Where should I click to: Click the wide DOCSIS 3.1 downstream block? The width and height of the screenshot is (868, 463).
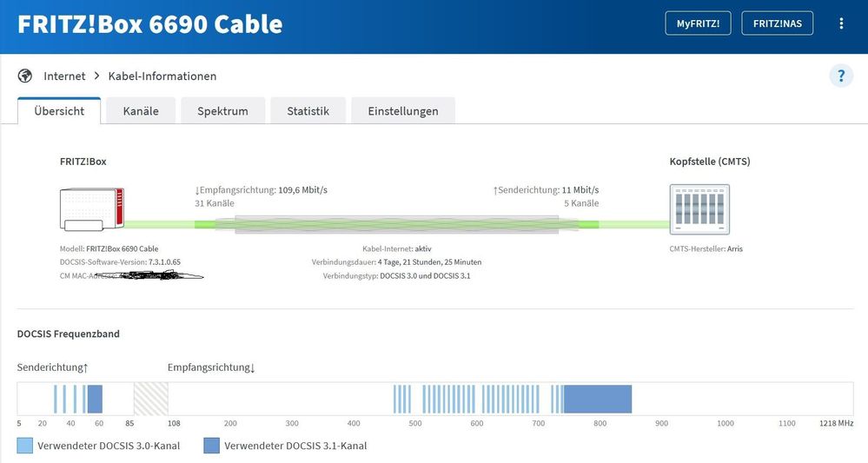pyautogui.click(x=598, y=399)
